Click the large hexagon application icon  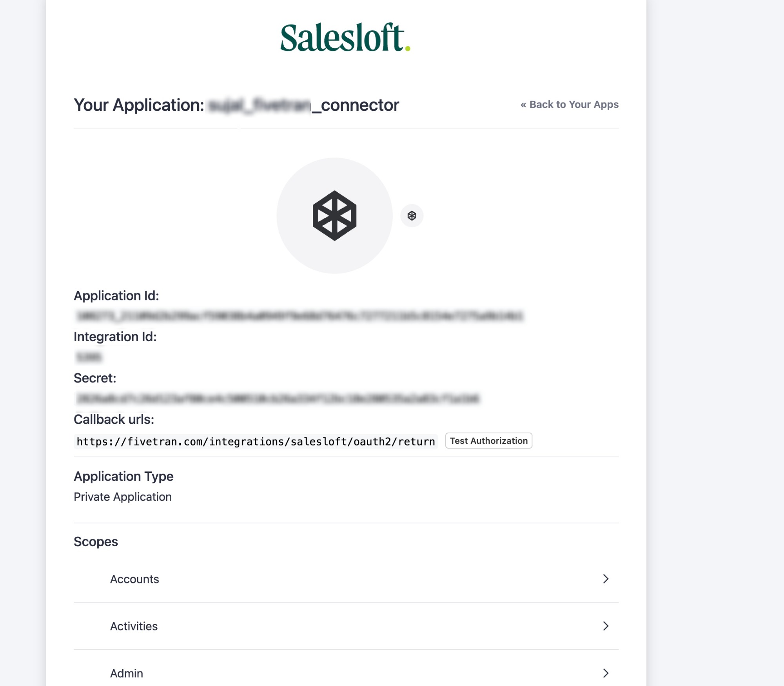pos(334,215)
